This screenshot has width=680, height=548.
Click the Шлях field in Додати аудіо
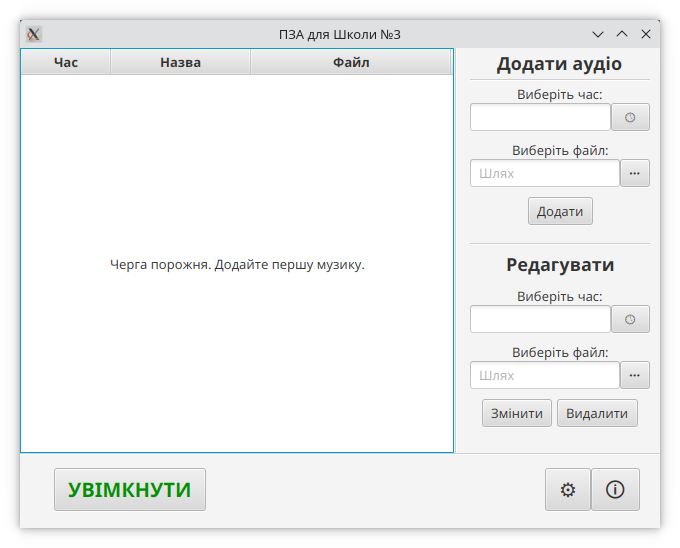[545, 174]
